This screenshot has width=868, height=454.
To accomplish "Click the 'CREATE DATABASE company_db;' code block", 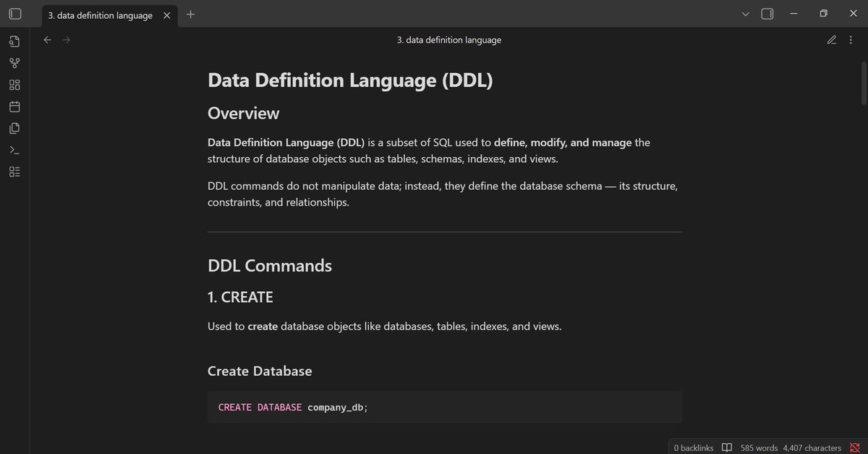I will click(x=445, y=407).
